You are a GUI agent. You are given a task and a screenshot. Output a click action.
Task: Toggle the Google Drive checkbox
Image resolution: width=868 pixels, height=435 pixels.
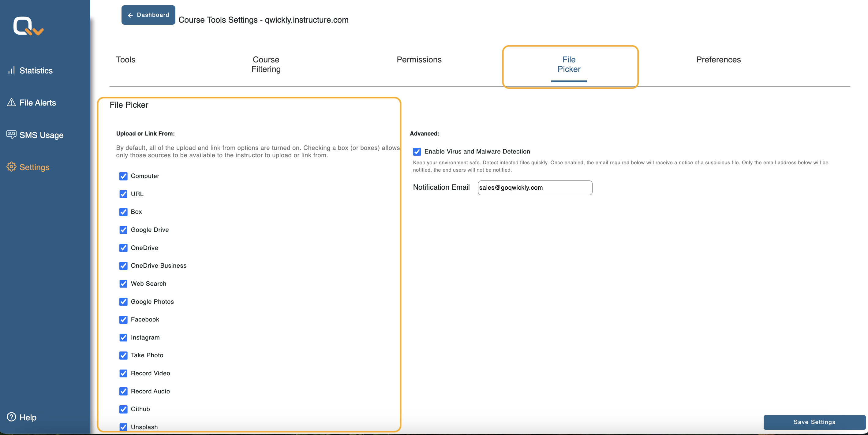click(x=123, y=230)
